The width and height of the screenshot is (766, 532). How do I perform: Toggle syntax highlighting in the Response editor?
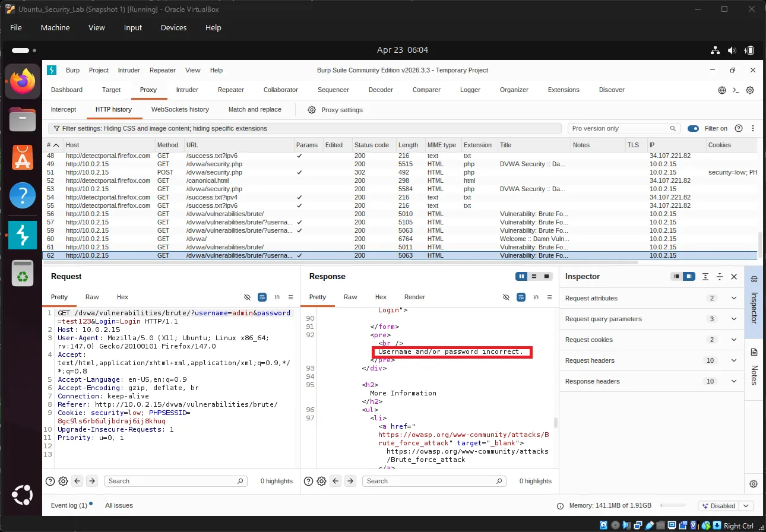(521, 297)
